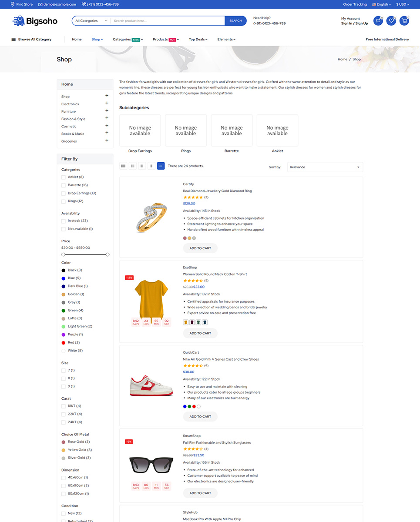Open the shopping cart icon in header

(x=404, y=20)
